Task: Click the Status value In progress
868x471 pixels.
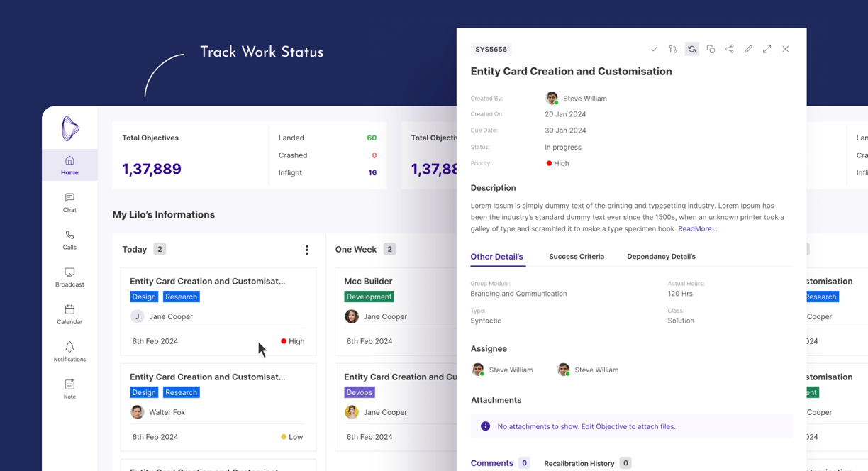Action: pos(563,148)
